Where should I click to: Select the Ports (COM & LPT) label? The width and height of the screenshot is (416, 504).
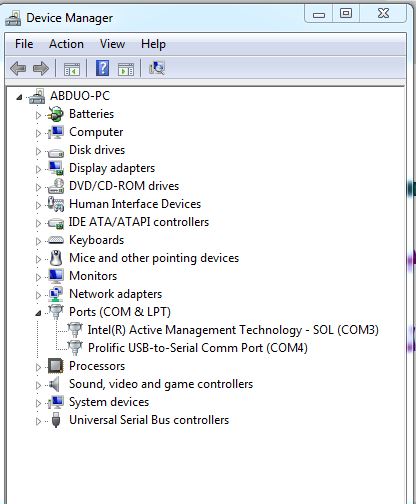[x=120, y=312]
